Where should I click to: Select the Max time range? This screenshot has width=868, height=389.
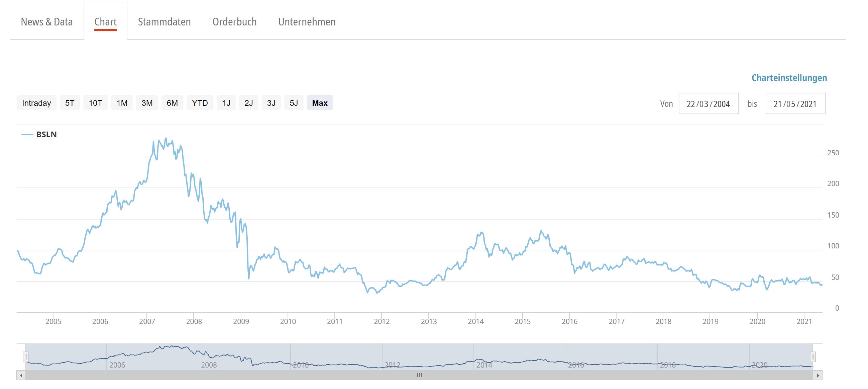(x=319, y=103)
